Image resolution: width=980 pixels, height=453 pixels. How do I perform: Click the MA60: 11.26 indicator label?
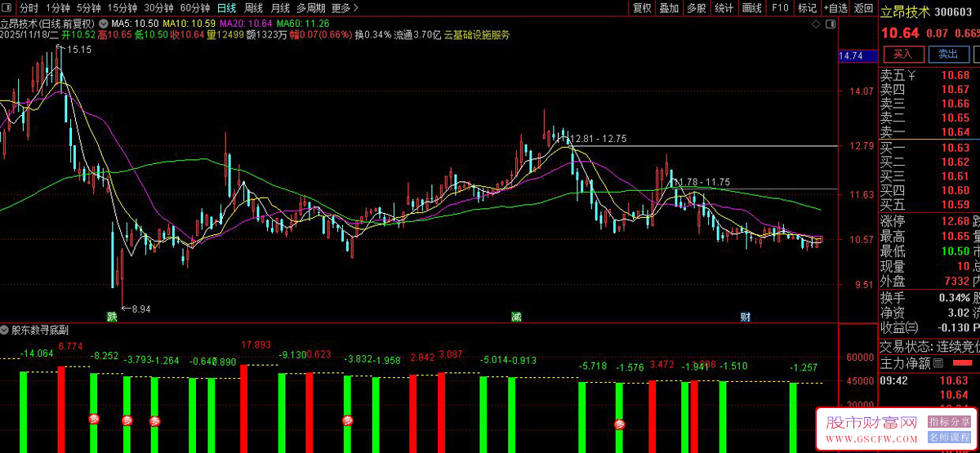point(303,24)
